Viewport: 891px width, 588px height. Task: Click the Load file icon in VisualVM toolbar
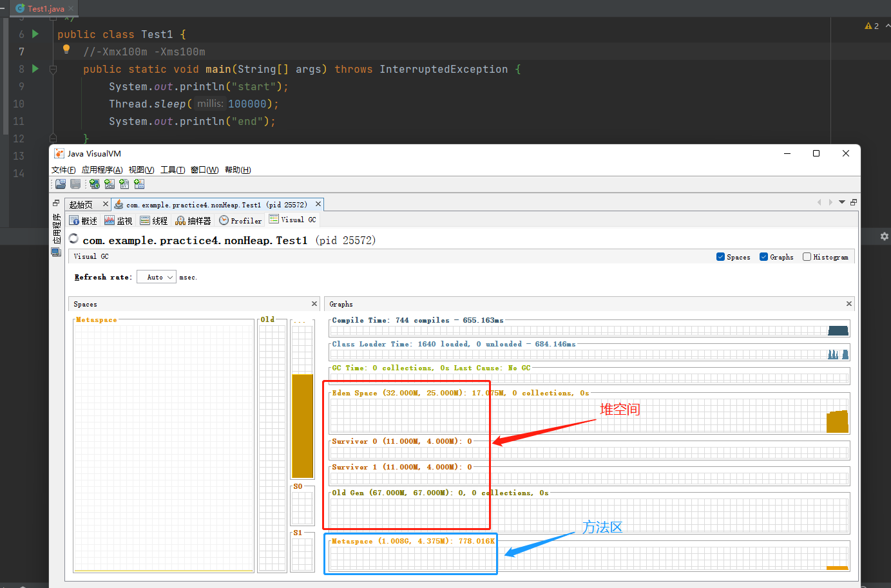coord(61,184)
